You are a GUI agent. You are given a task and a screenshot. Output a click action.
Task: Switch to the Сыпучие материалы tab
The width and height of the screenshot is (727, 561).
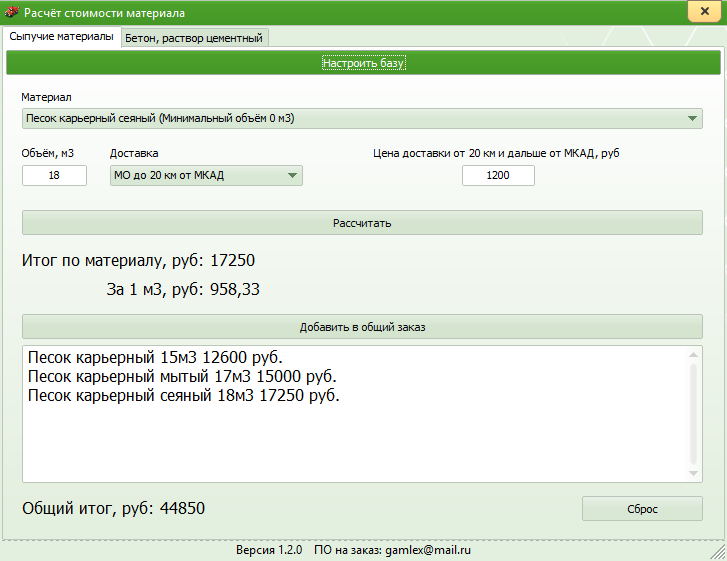[x=61, y=37]
